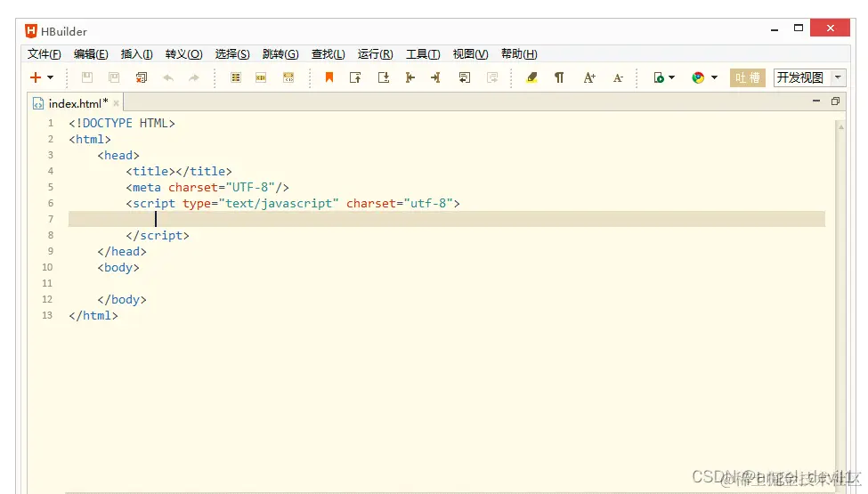Viewport: 868px width, 494px height.
Task: Click the </script> closing tag
Action: [158, 235]
